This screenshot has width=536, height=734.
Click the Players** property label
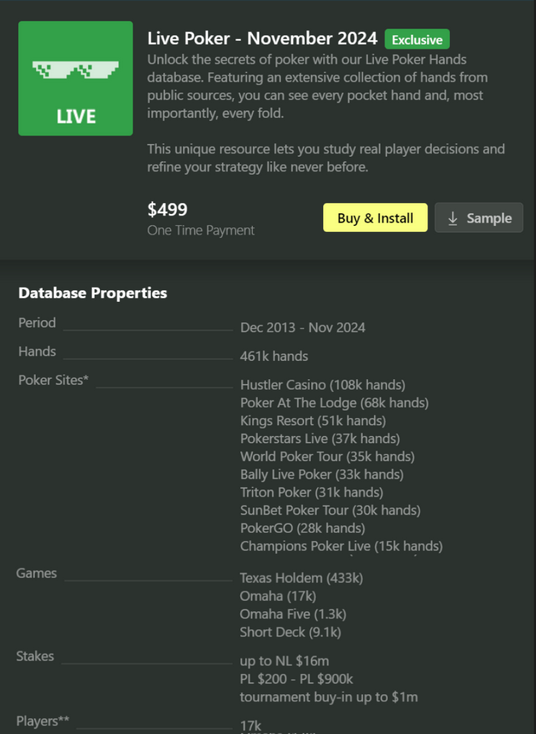43,721
